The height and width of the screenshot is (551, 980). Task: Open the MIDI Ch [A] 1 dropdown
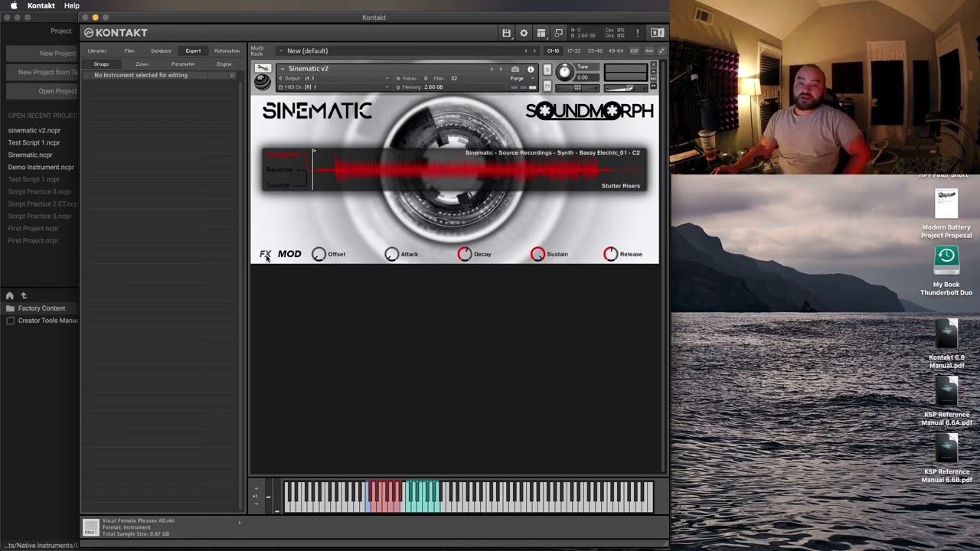(334, 87)
